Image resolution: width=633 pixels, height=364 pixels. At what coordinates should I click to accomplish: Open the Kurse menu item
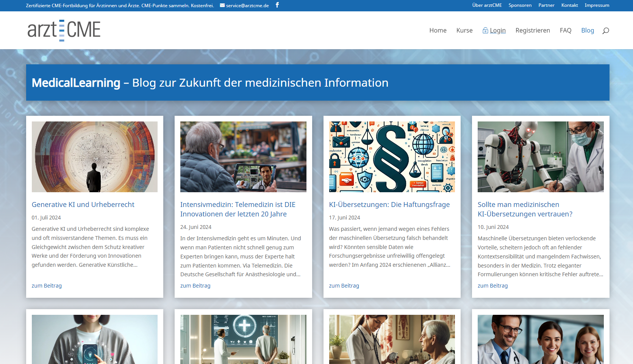(x=464, y=30)
